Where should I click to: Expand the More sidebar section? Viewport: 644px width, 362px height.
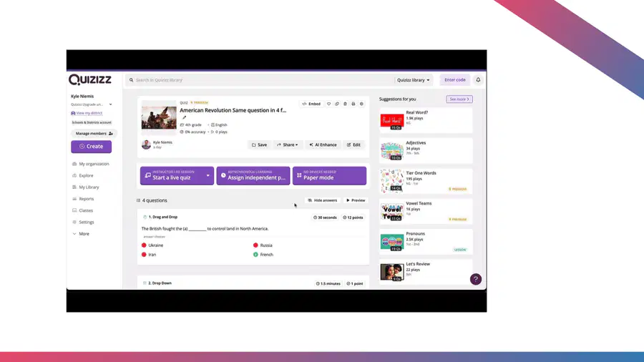pyautogui.click(x=81, y=233)
